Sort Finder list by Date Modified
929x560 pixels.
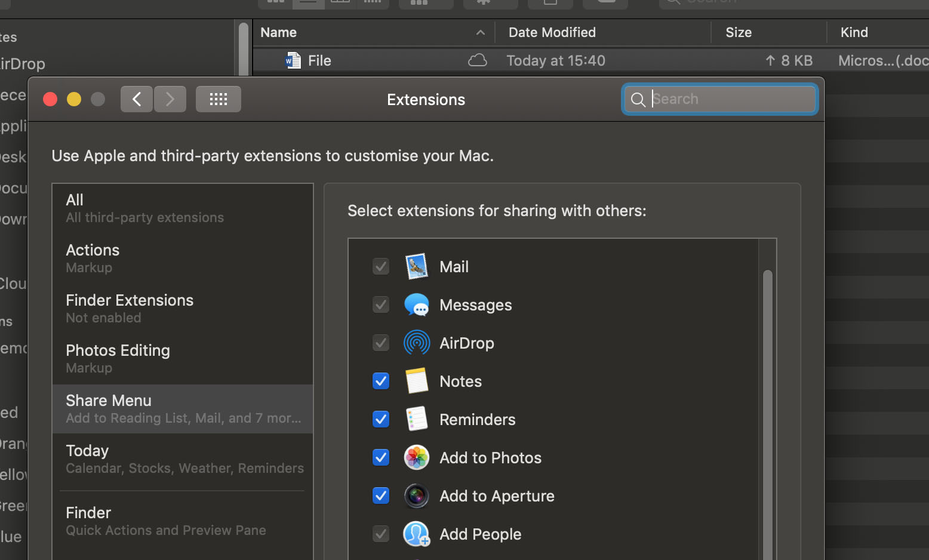[603, 32]
